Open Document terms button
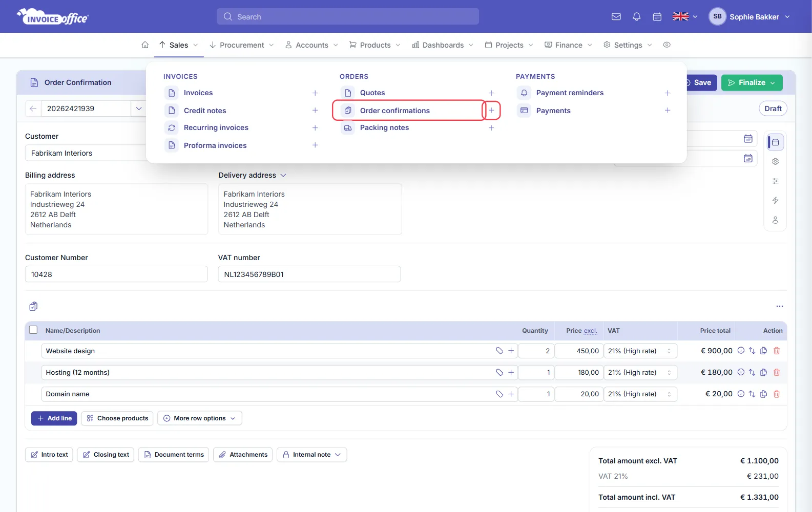The height and width of the screenshot is (512, 812). [x=174, y=455]
